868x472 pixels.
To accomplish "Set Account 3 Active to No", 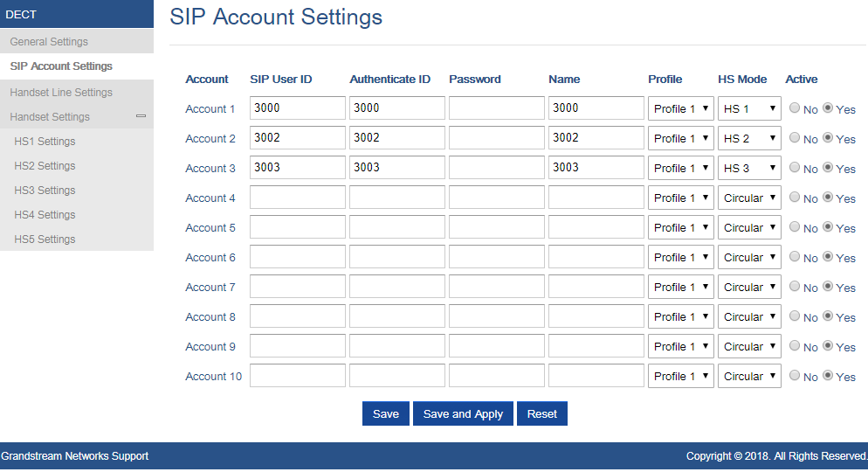I will coord(795,167).
